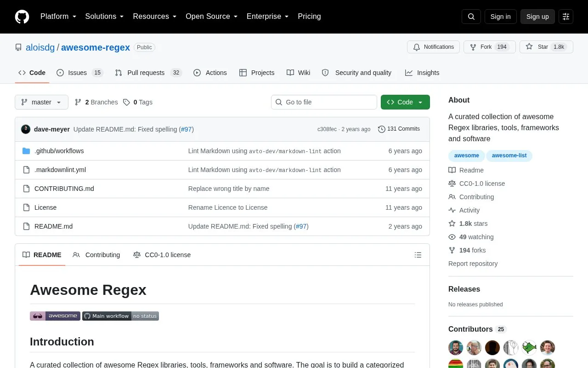Click the Notifications bell button

coord(433,47)
